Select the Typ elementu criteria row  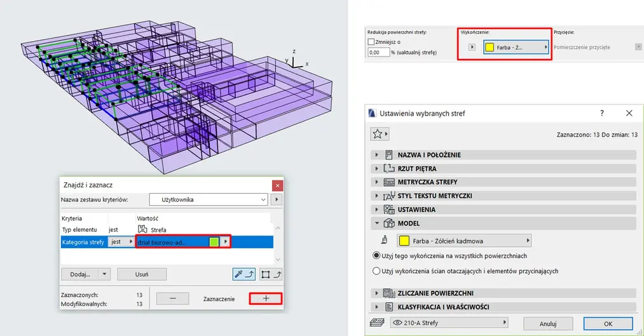tap(167, 229)
